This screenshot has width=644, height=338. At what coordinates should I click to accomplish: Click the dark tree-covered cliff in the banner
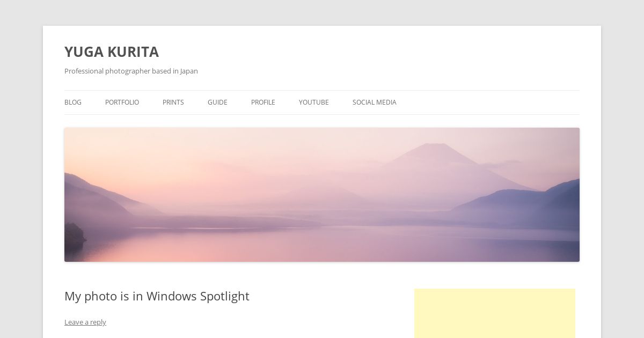coord(74,235)
